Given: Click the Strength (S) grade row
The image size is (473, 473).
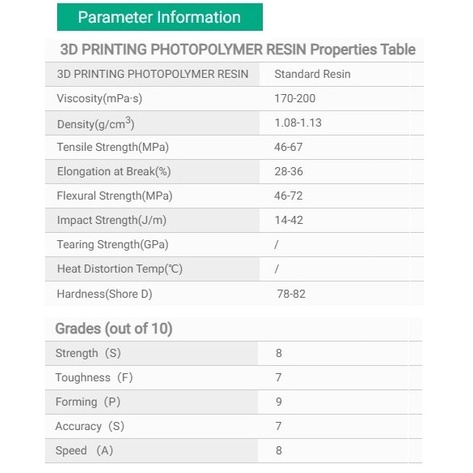Looking at the screenshot, I should (x=233, y=353).
